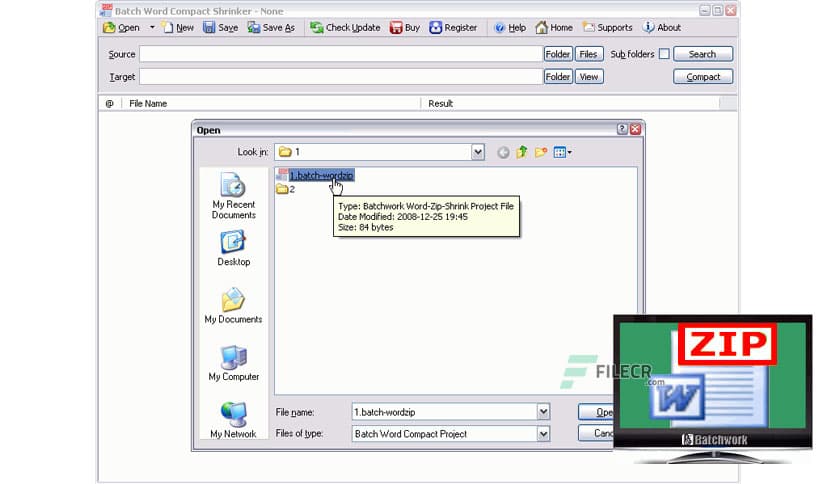This screenshot has height=484, width=836.
Task: Click the Back navigation icon in Open dialog
Action: pos(503,153)
